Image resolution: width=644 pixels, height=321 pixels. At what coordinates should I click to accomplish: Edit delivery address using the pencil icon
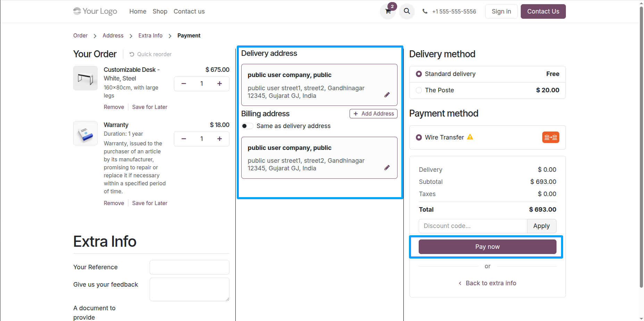tap(387, 95)
